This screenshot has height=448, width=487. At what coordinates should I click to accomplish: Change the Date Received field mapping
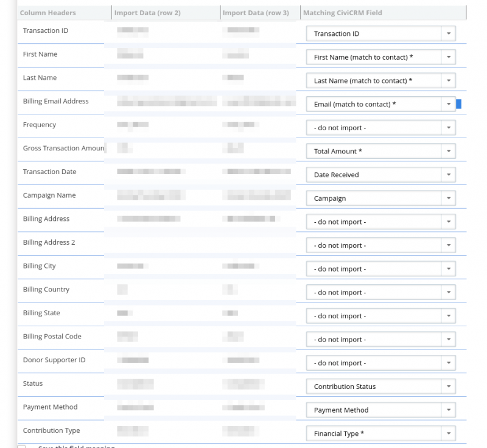point(381,175)
